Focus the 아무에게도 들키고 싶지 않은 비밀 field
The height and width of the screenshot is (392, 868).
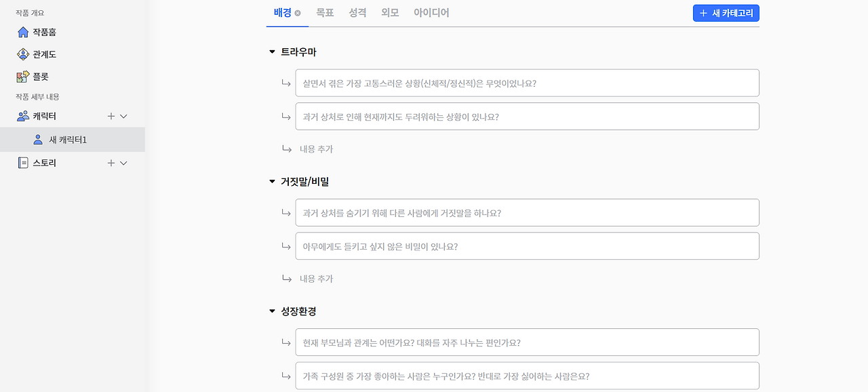[x=527, y=246]
